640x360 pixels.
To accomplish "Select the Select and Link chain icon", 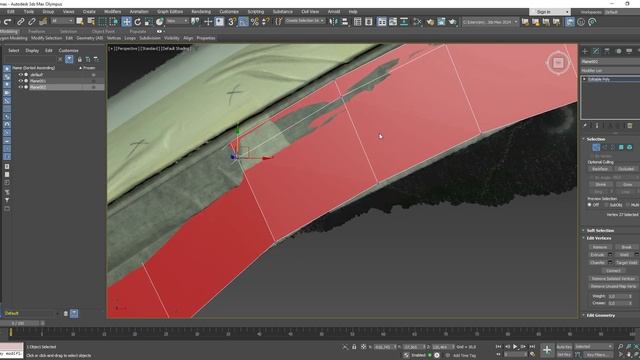I will [x=20, y=22].
